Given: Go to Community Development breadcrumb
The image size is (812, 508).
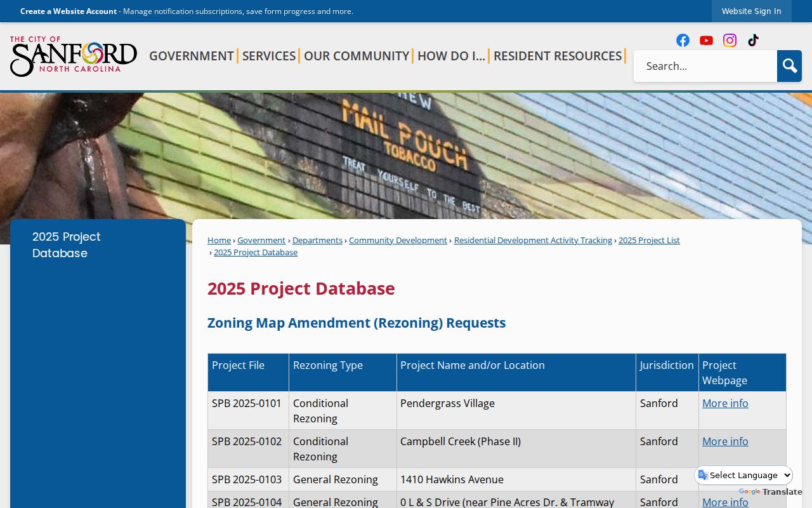Looking at the screenshot, I should point(398,240).
